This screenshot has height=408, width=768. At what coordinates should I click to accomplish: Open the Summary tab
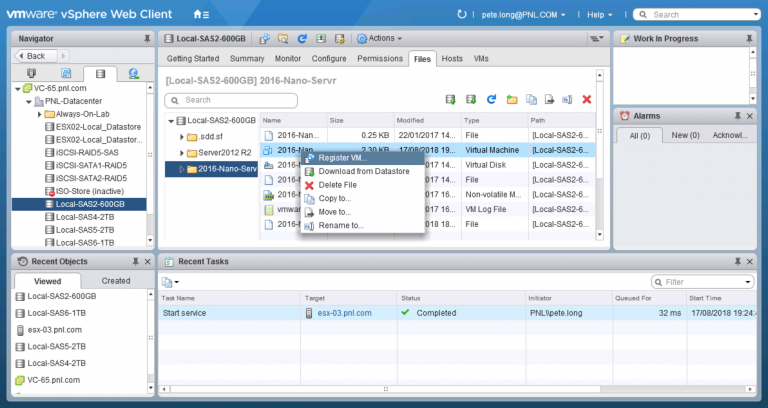pos(247,59)
